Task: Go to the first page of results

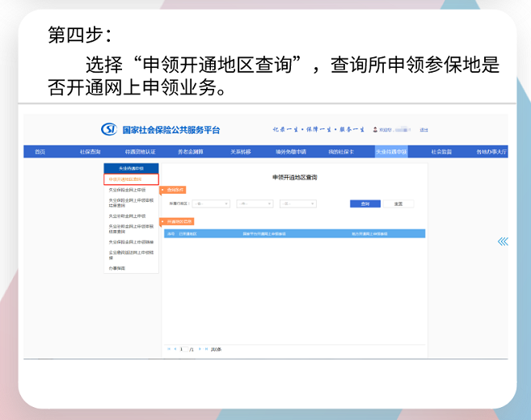Action: (x=168, y=349)
